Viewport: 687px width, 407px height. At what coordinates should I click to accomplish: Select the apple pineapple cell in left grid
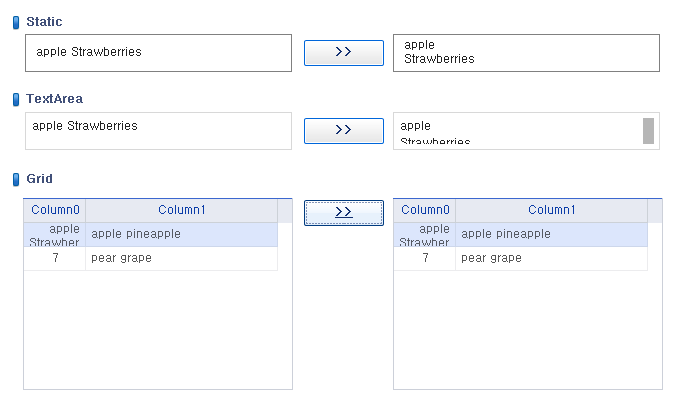click(181, 234)
